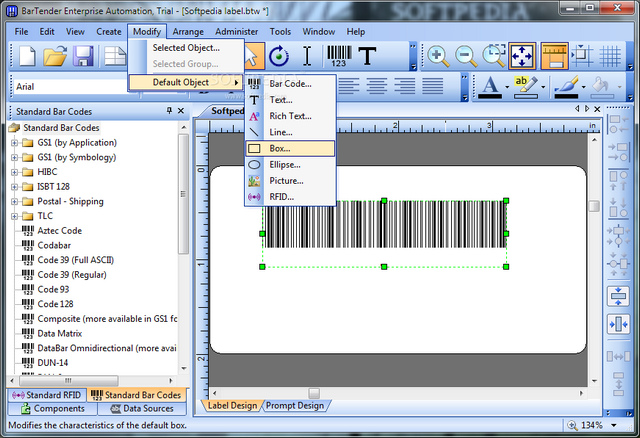Image resolution: width=640 pixels, height=438 pixels.
Task: Expand the ISBT 128 folder
Action: point(14,187)
